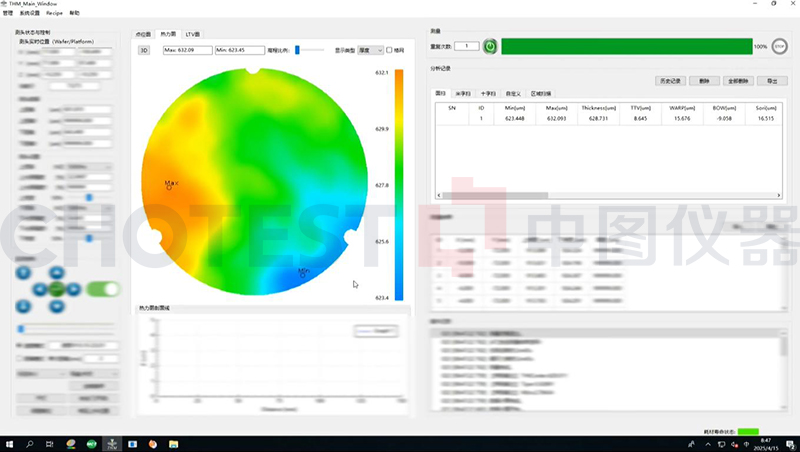Click the right arrow of results table scrollbar

(779, 195)
